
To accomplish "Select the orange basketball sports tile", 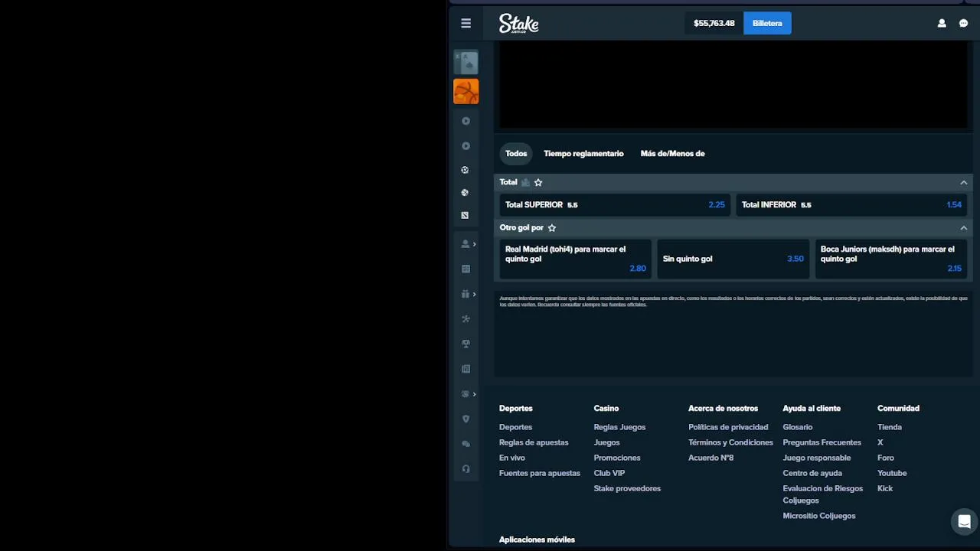I will tap(466, 91).
